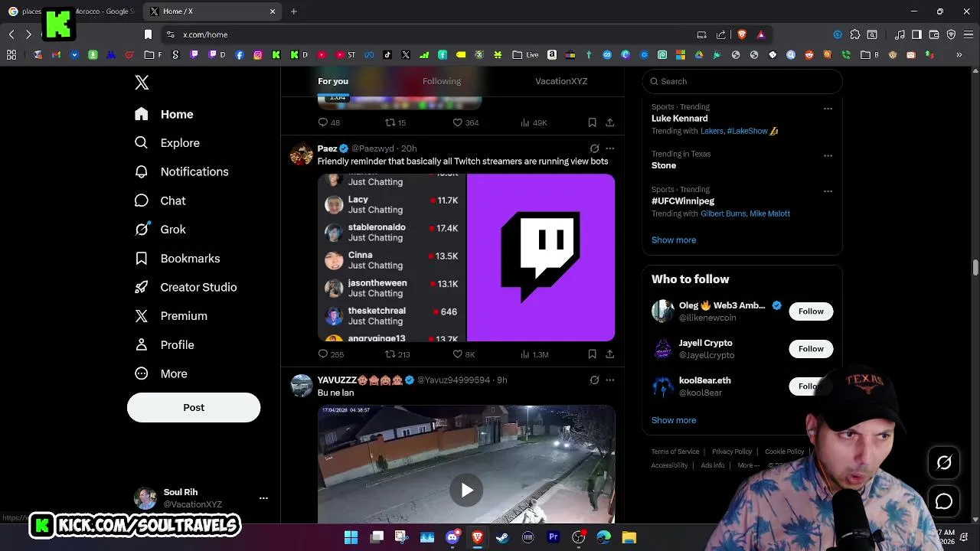Close the Home / X tab
Image resolution: width=980 pixels, height=551 pixels.
pyautogui.click(x=273, y=11)
